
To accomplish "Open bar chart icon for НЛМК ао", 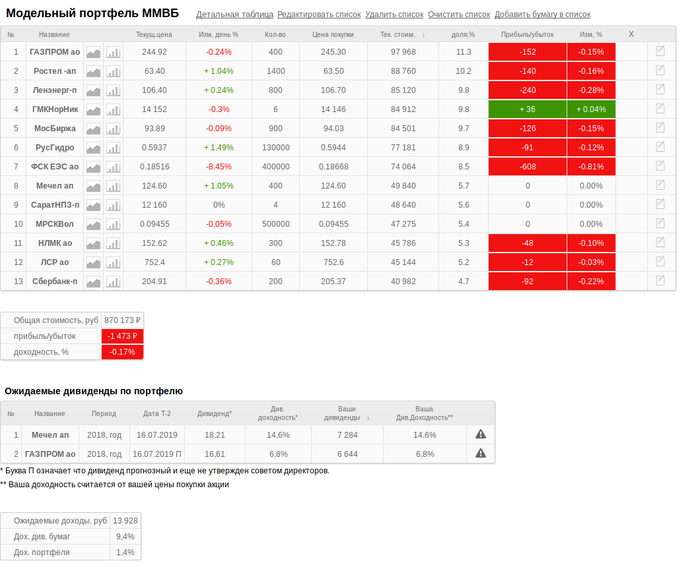I will pos(113,243).
